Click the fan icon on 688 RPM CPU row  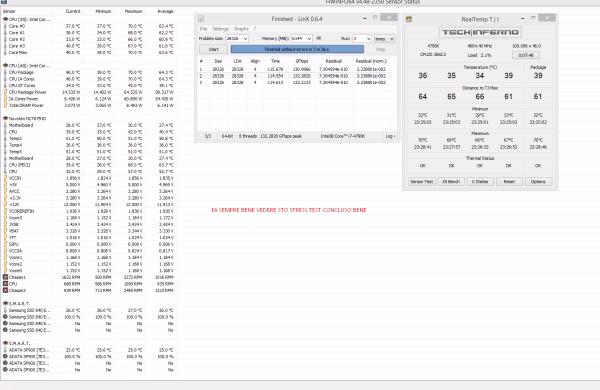pos(5,284)
